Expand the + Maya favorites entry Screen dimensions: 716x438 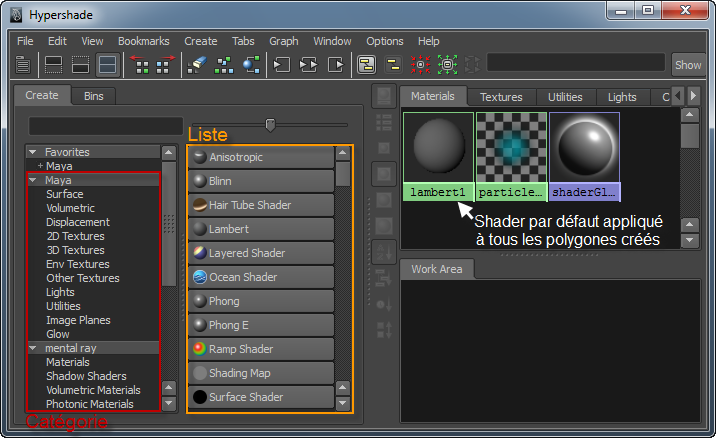click(40, 165)
